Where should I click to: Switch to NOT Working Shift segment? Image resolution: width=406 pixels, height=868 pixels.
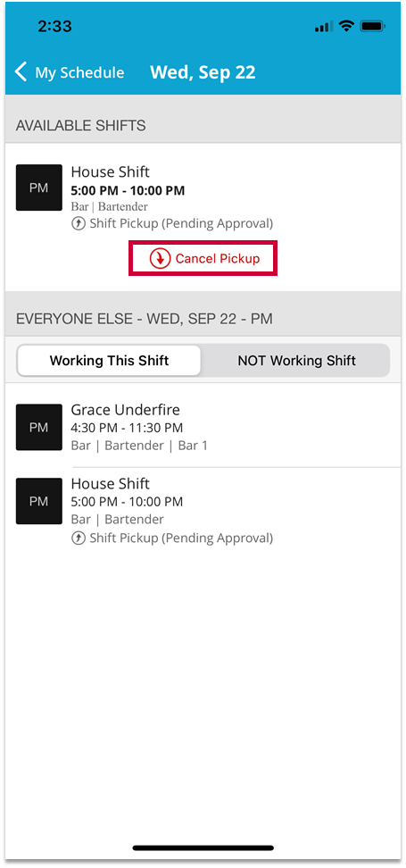(296, 361)
